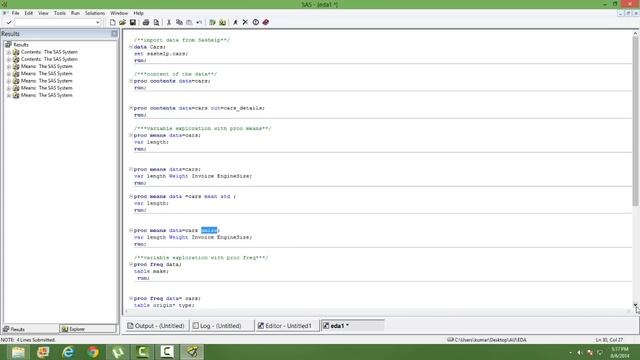
Task: Click the highlighted word after data=cars
Action: coord(209,231)
